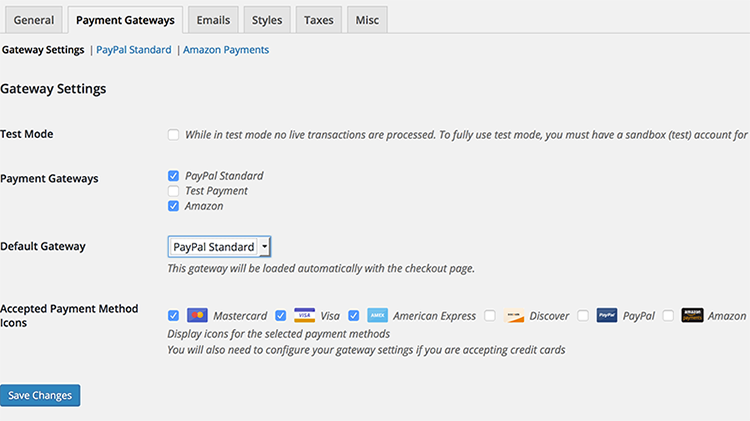Untick the American Express icon checkbox
This screenshot has width=750, height=421.
(353, 316)
